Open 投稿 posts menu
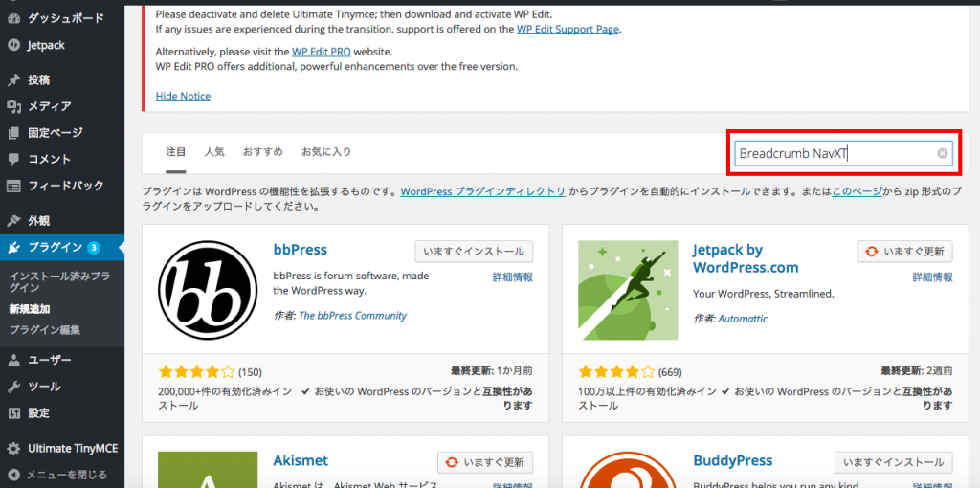 38,80
